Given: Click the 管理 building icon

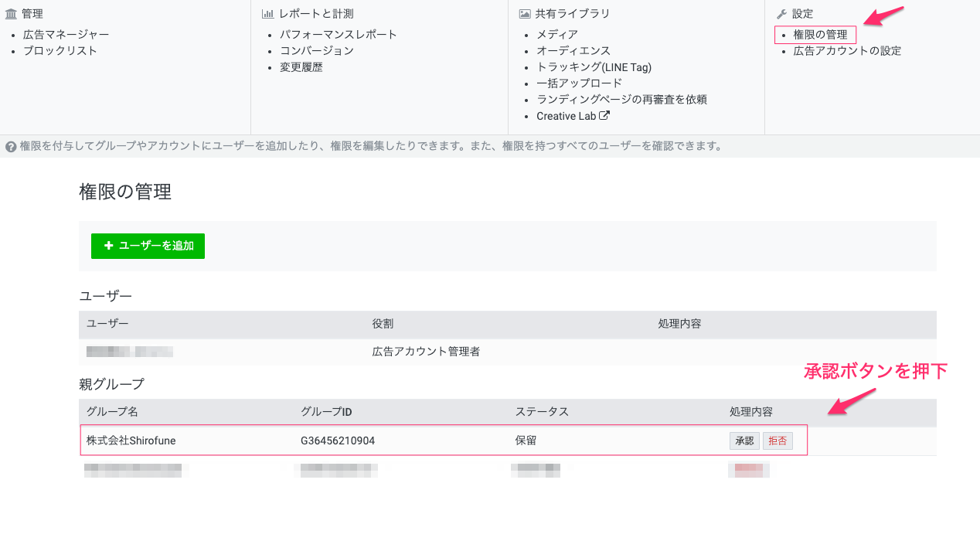Looking at the screenshot, I should [11, 14].
